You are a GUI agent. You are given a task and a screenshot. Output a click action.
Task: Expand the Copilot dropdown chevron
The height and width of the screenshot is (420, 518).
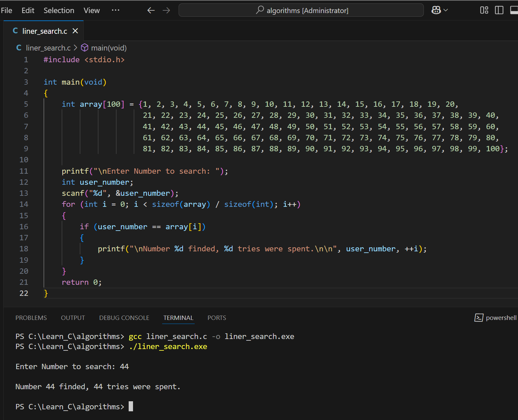coord(446,10)
